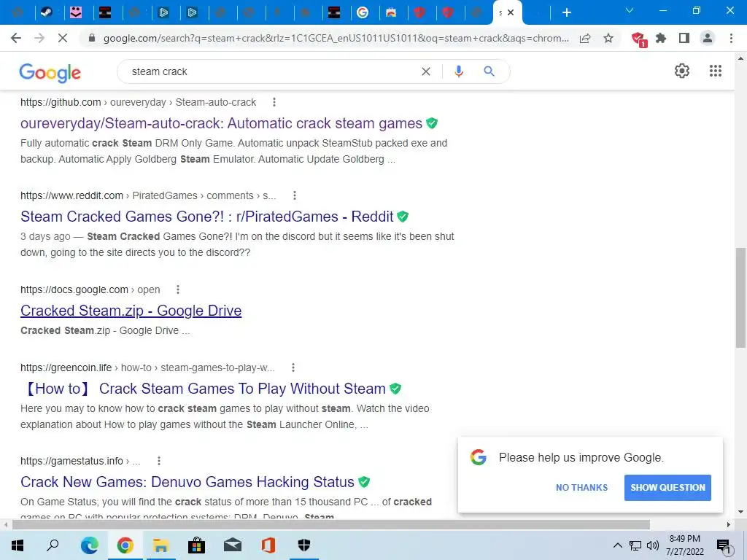Open Windows Start menu
The height and width of the screenshot is (560, 747).
[x=18, y=545]
